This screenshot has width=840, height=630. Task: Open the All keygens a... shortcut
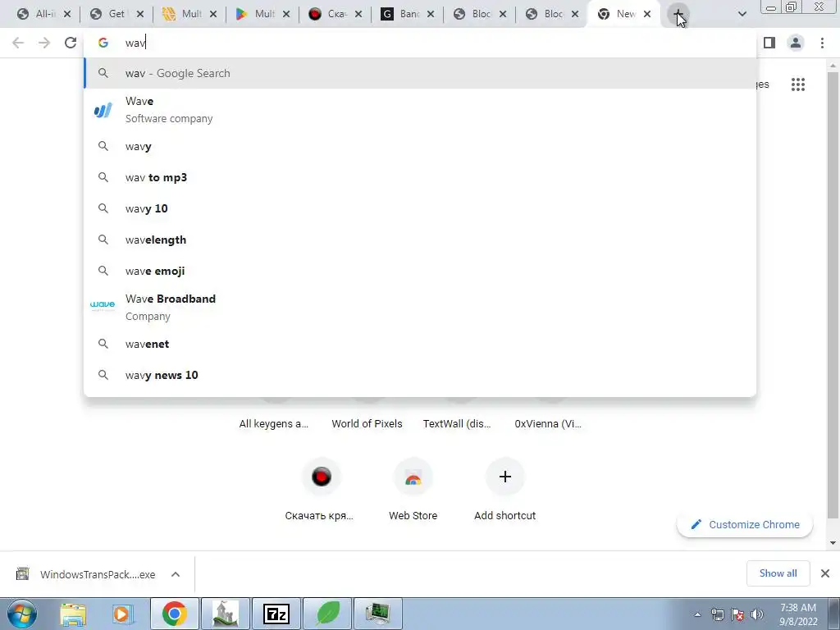274,423
